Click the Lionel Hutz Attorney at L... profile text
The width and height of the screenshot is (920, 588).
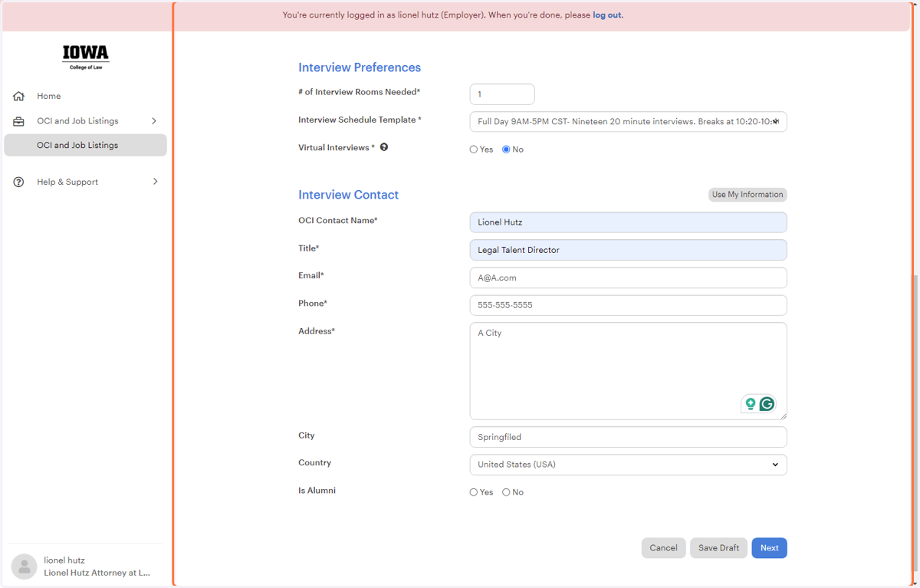point(97,573)
